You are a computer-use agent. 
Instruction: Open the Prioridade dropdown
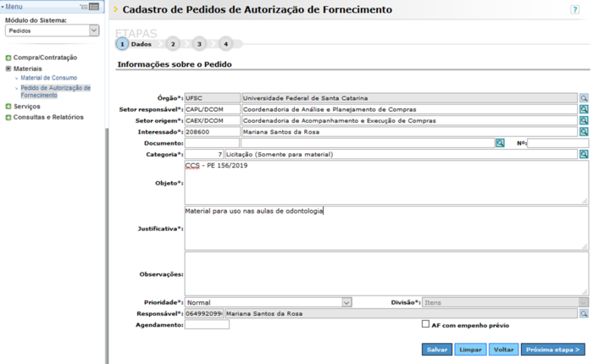268,302
